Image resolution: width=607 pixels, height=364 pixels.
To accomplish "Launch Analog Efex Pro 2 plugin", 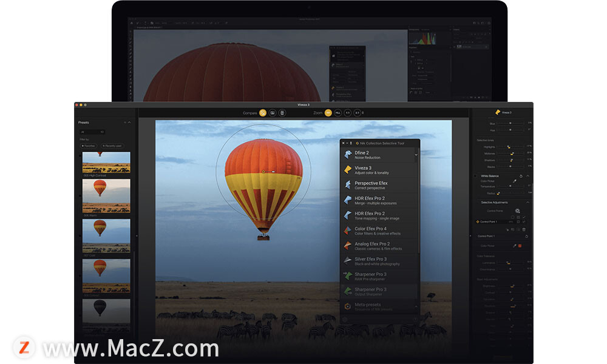I will (348, 246).
